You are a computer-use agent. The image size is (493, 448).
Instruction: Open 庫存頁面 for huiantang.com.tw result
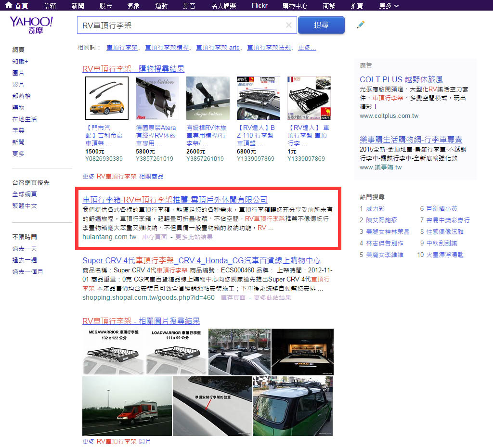[155, 237]
